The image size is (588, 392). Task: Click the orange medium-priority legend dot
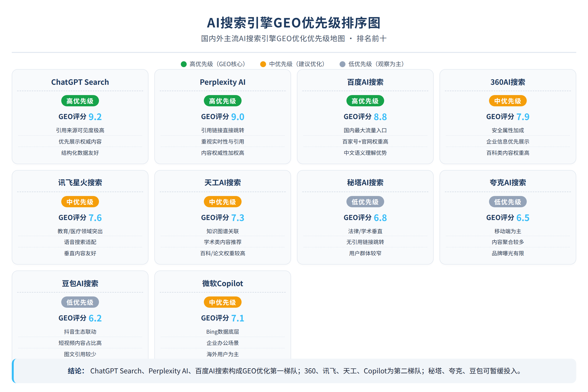pos(263,64)
